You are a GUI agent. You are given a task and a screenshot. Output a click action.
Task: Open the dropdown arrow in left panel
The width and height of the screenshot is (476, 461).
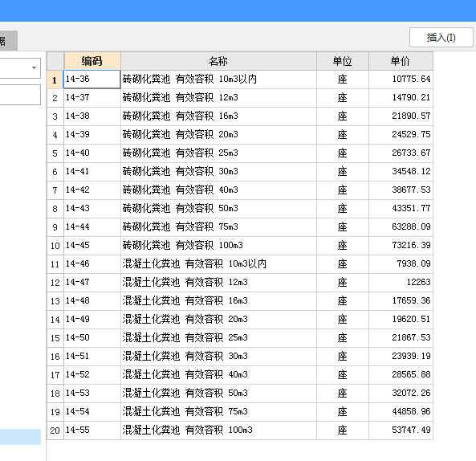click(34, 67)
